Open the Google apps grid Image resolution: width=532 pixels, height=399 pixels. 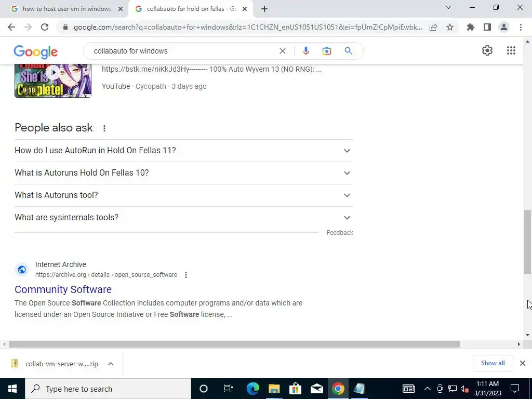(511, 50)
